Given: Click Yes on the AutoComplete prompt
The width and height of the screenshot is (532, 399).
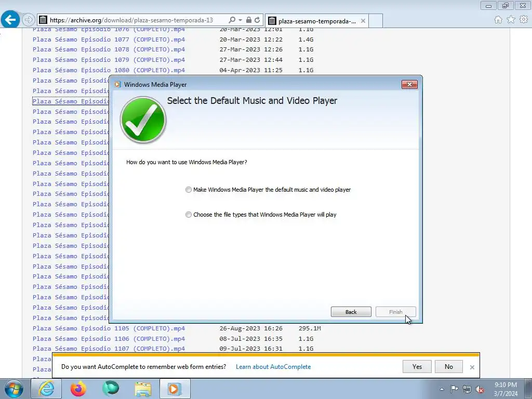Looking at the screenshot, I should point(417,366).
